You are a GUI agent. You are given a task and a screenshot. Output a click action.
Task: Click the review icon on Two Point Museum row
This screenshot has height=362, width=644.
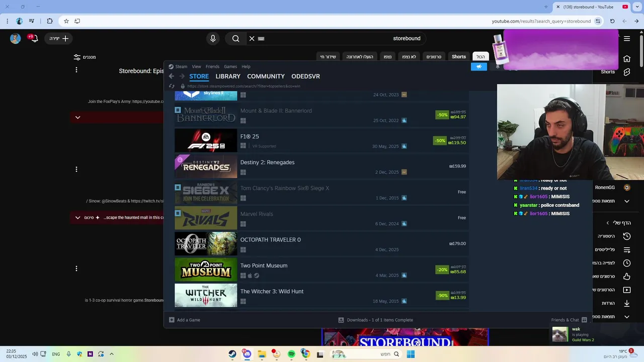click(x=404, y=276)
